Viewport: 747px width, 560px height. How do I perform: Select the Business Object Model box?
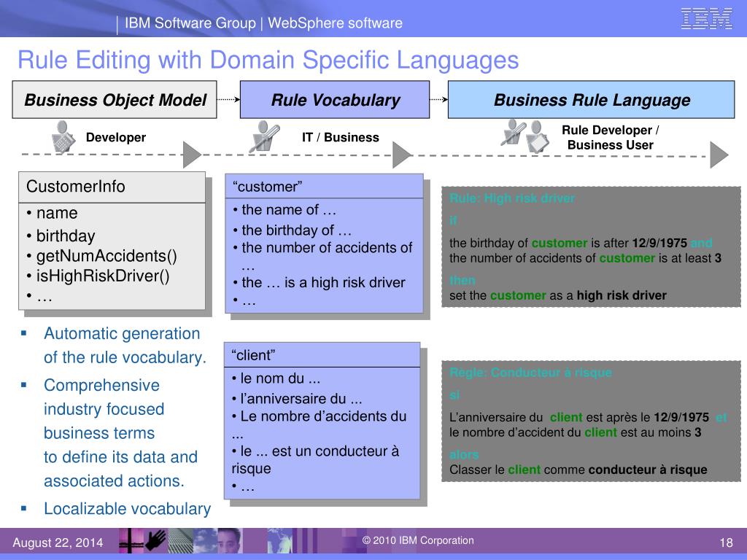pyautogui.click(x=115, y=99)
